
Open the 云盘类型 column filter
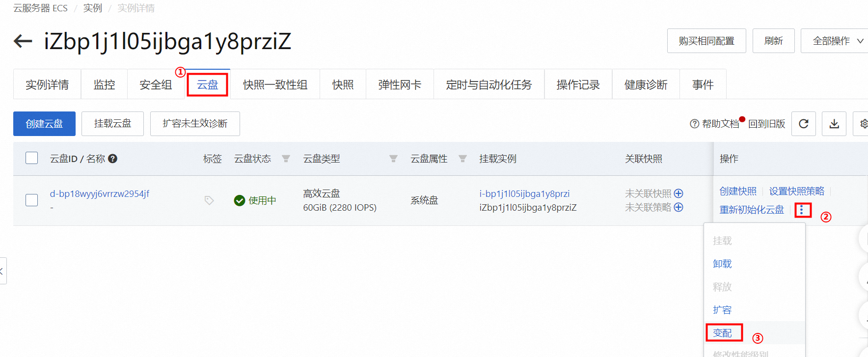tap(393, 159)
